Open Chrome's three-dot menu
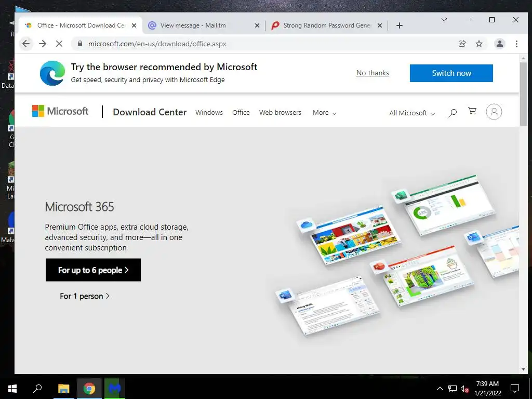The image size is (532, 399). click(x=516, y=44)
